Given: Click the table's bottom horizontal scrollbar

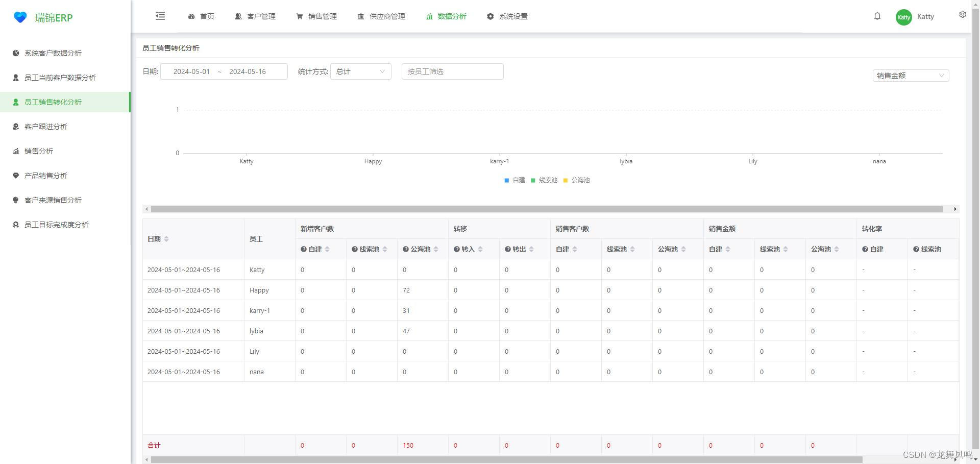Looking at the screenshot, I should tap(506, 460).
